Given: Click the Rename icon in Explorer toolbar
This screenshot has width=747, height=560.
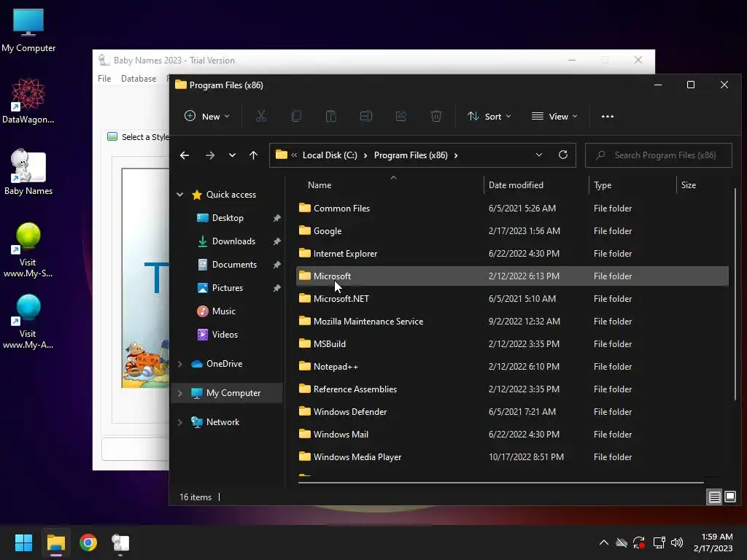Looking at the screenshot, I should (x=366, y=116).
